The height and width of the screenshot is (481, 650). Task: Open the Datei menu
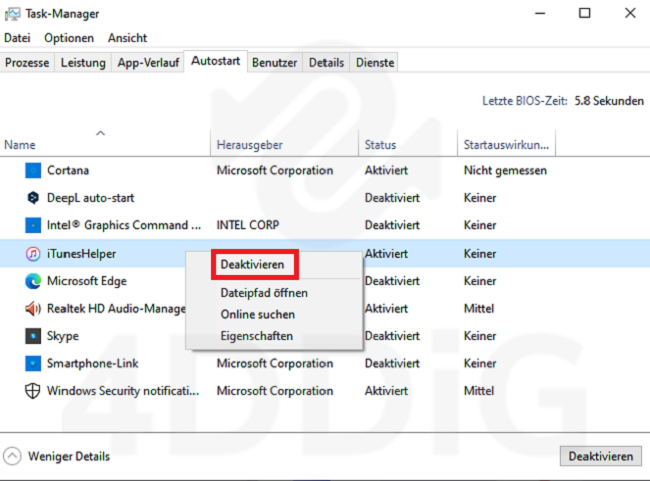tap(17, 38)
